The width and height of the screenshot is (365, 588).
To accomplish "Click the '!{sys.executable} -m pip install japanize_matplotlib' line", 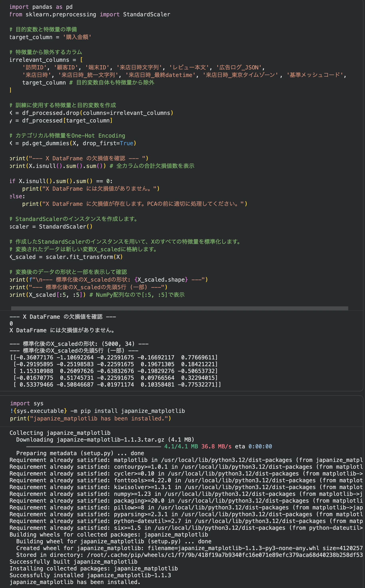I will click(97, 411).
